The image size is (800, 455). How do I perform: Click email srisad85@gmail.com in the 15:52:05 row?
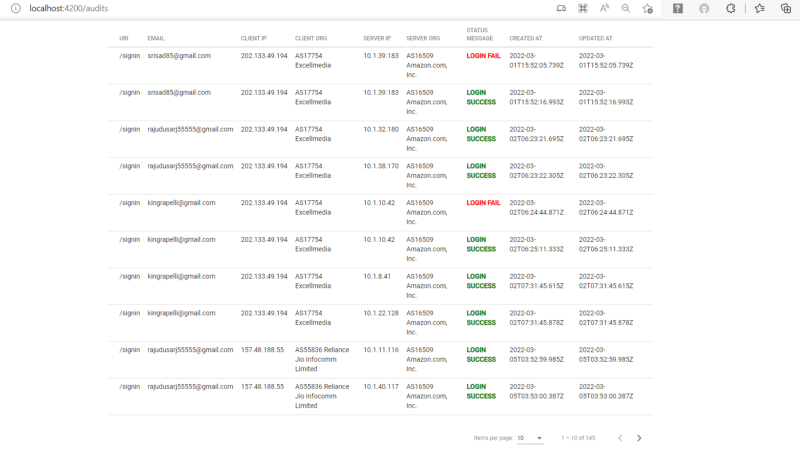pos(179,56)
